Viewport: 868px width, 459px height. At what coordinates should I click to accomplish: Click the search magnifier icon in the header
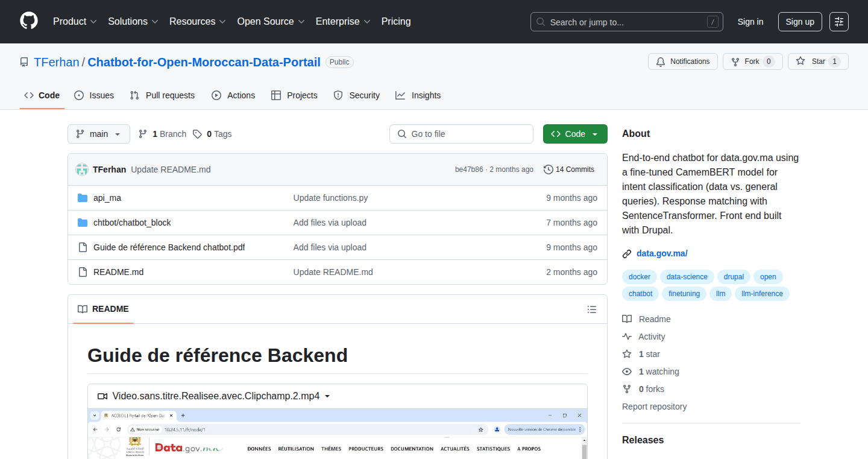(541, 22)
